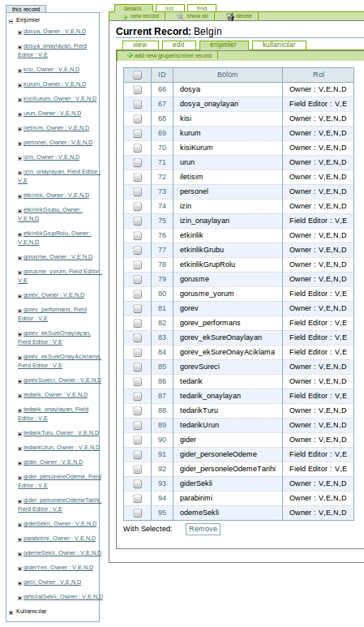Open the urun, Owner link in sidebar
364x627 pixels.
pyautogui.click(x=52, y=114)
